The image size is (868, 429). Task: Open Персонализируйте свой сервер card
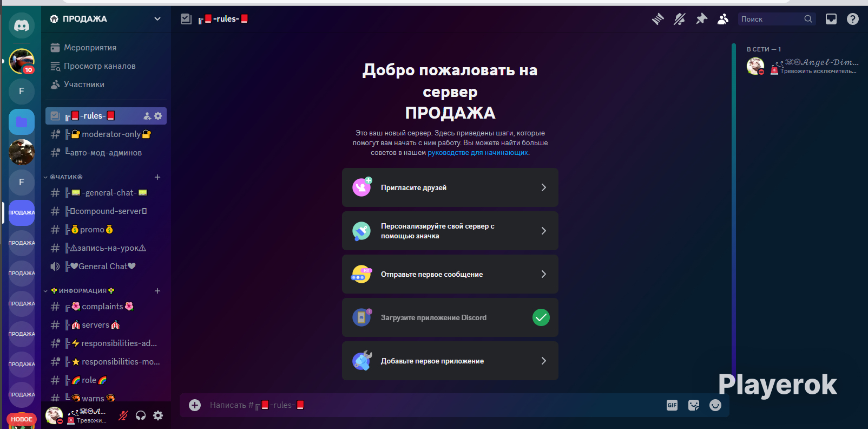tap(450, 231)
